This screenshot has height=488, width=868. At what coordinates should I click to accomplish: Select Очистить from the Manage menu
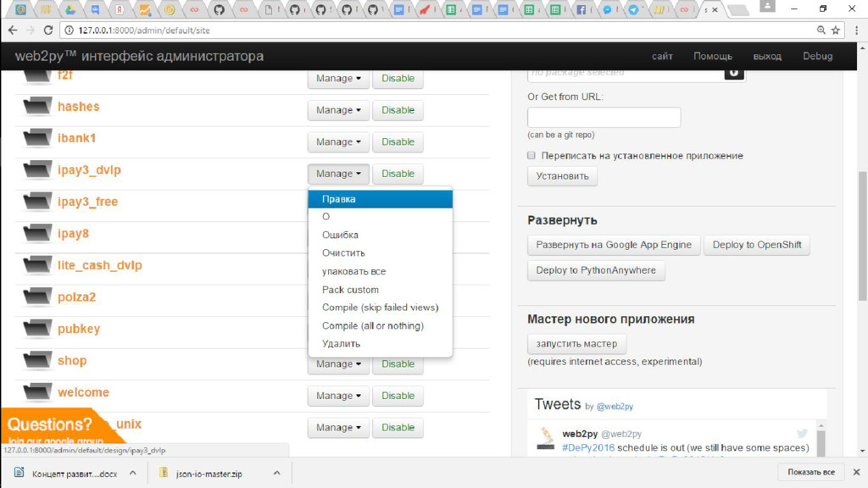tap(381, 252)
